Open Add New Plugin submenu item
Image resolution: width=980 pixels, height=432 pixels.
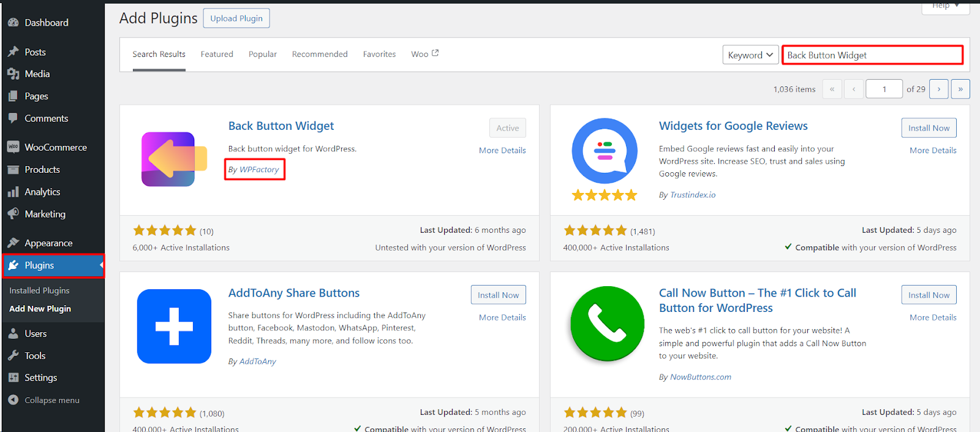(40, 309)
